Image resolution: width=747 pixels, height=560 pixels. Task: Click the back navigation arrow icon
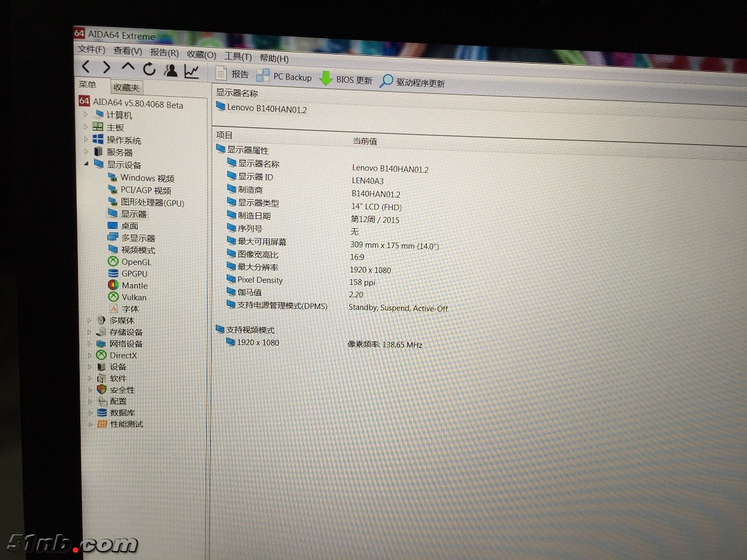(x=86, y=67)
